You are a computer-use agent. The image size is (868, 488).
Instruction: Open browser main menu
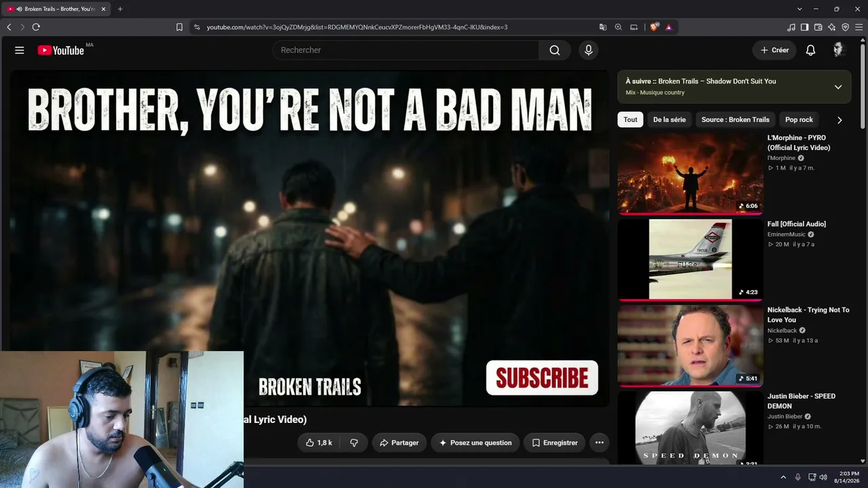pyautogui.click(x=859, y=27)
